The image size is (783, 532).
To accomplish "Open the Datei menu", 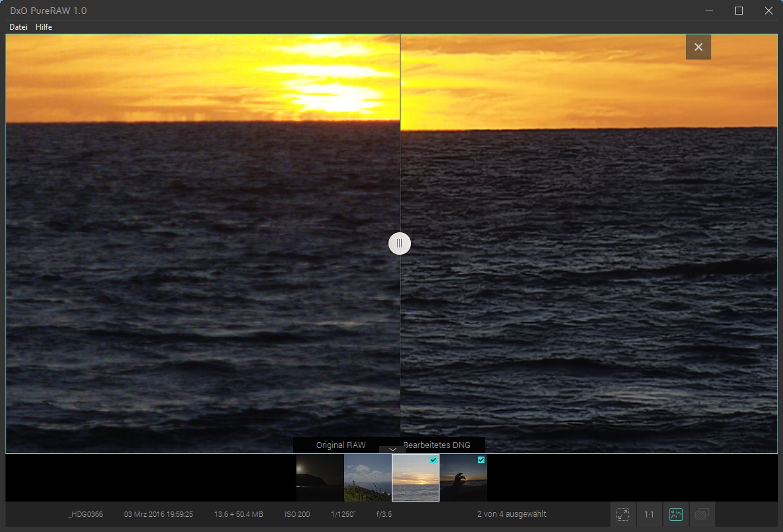I will (18, 27).
